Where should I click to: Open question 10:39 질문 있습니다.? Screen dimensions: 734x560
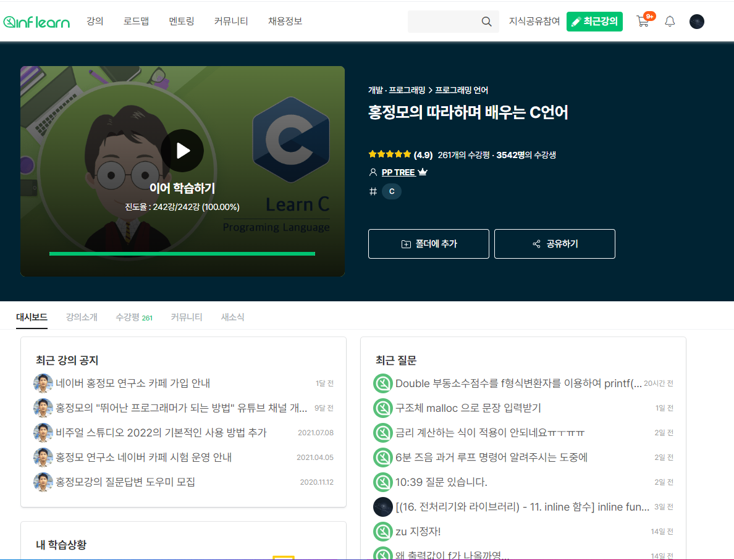click(441, 482)
